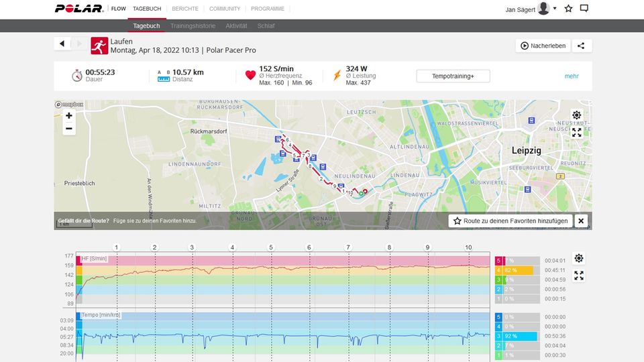
Task: Open the notifications message icon
Action: pyautogui.click(x=584, y=9)
